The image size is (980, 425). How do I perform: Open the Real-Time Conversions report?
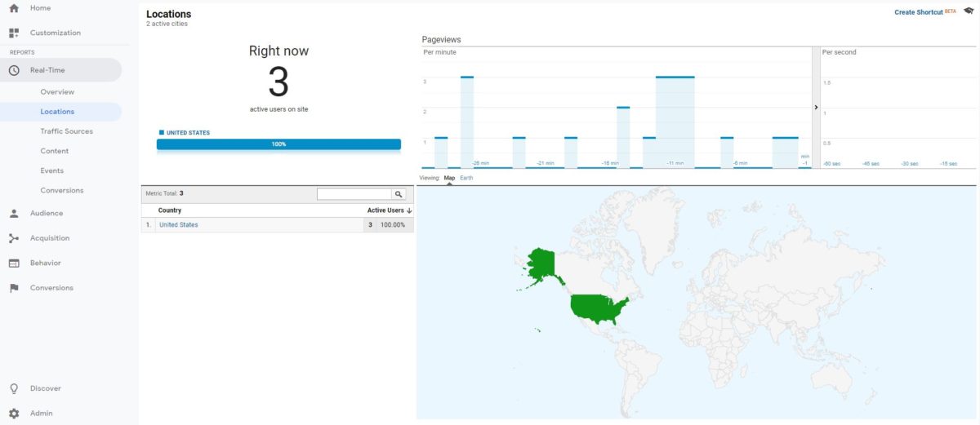(62, 190)
